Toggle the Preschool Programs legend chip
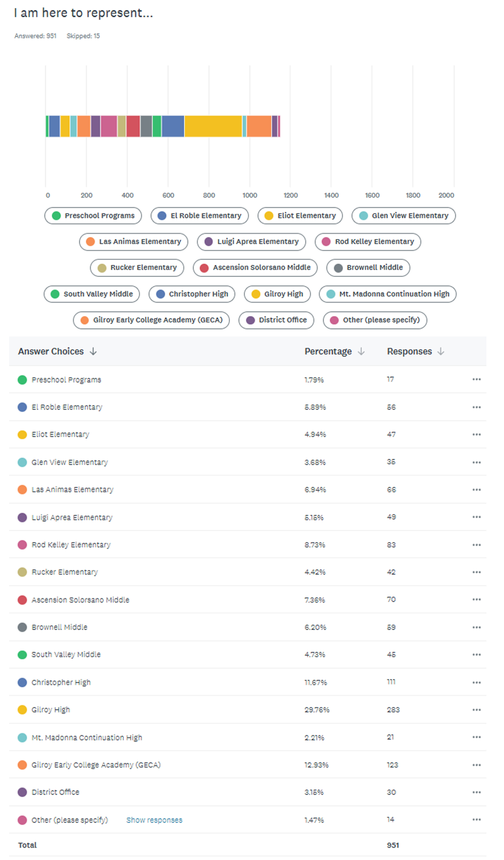Image resolution: width=504 pixels, height=860 pixels. [x=93, y=216]
